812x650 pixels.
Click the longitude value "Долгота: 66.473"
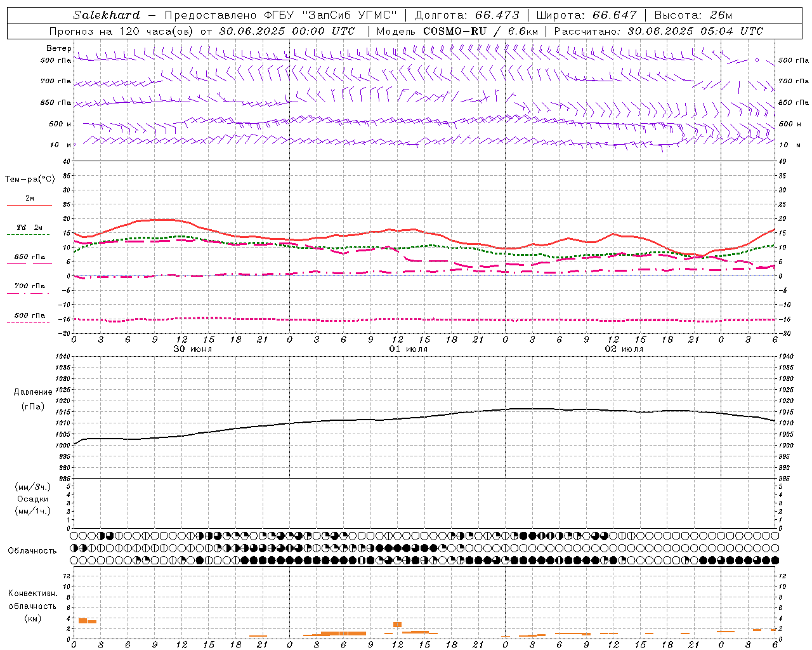pos(467,15)
